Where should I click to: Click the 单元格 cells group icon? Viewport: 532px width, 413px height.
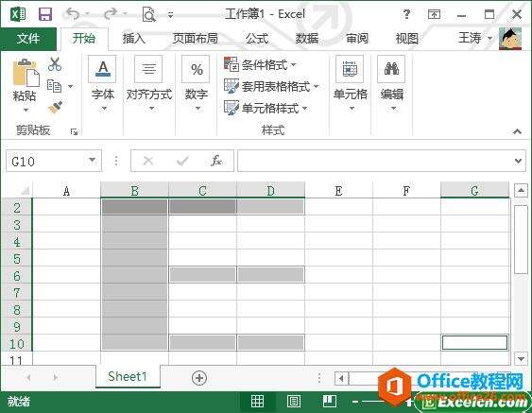tap(350, 69)
